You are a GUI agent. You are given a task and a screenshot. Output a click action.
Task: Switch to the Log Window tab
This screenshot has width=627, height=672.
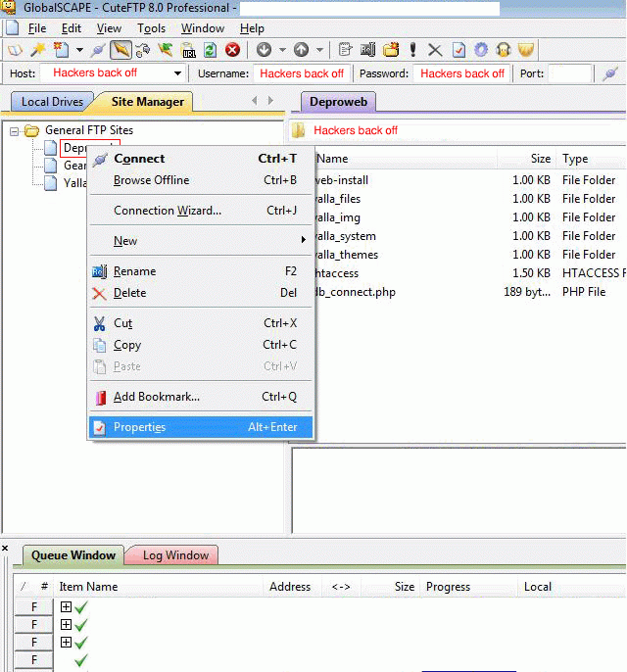point(175,555)
